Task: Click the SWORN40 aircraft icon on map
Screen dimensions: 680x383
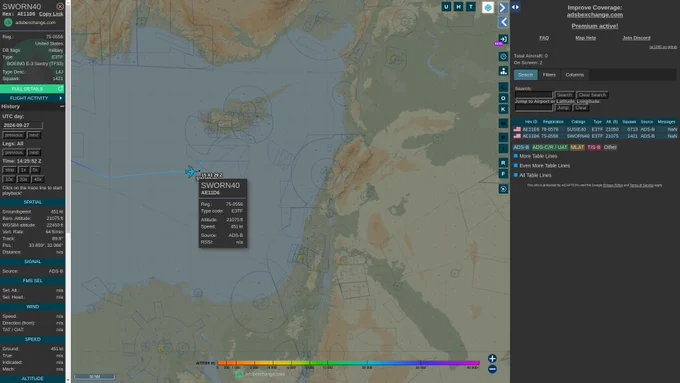Action: point(190,171)
